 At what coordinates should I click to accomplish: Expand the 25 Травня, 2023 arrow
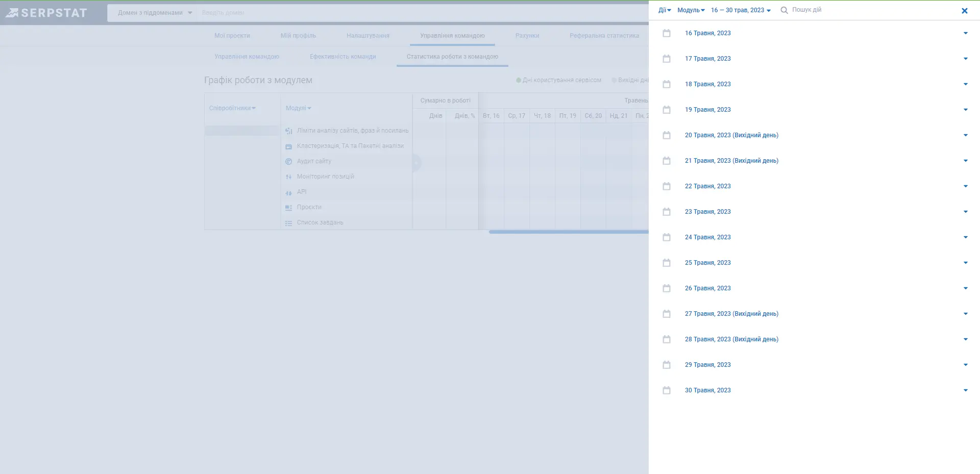(x=965, y=263)
